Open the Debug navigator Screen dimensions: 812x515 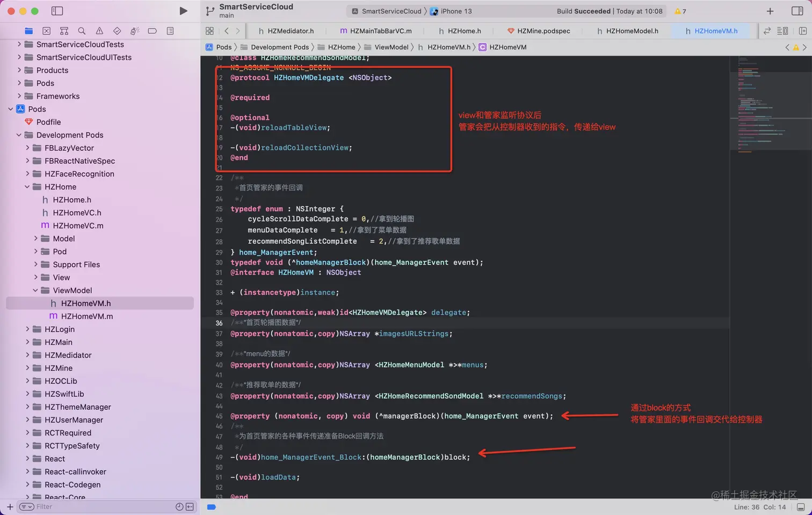coord(135,31)
